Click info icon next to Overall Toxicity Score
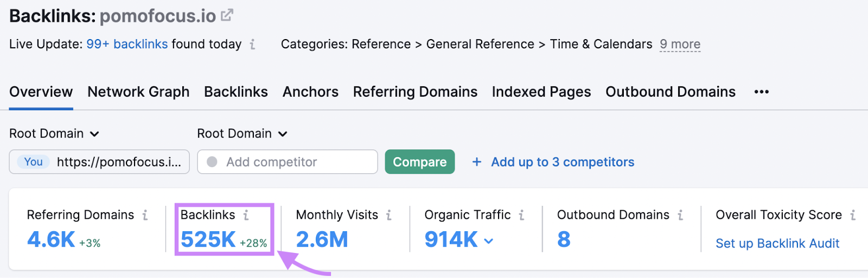The image size is (868, 278). [853, 216]
